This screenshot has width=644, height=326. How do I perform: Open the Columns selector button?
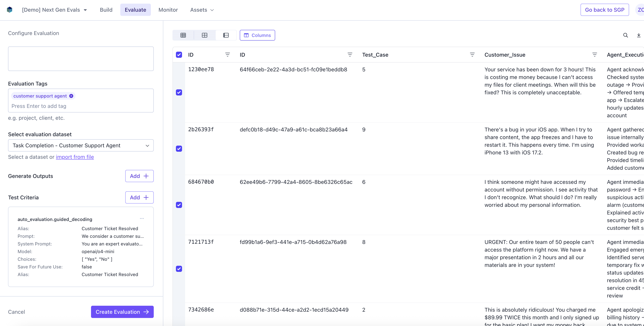coord(257,35)
